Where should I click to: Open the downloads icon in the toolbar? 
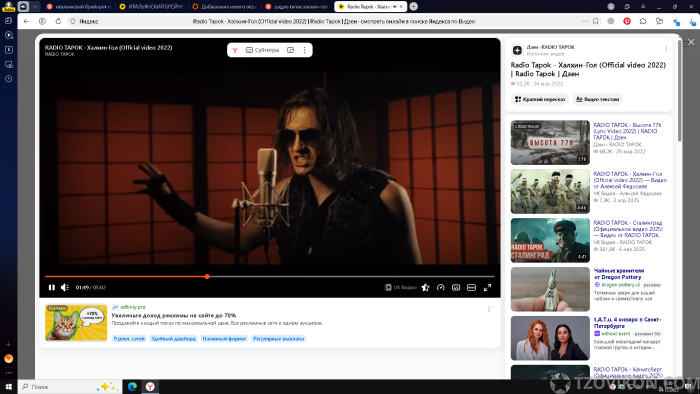692,21
